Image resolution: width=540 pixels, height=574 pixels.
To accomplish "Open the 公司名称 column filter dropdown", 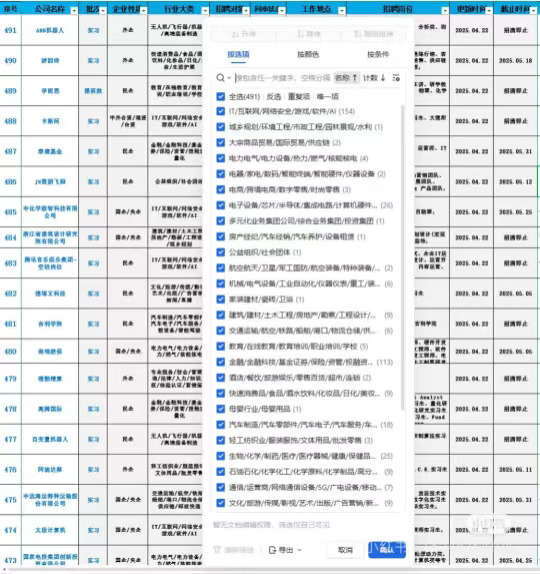I will 74,11.
